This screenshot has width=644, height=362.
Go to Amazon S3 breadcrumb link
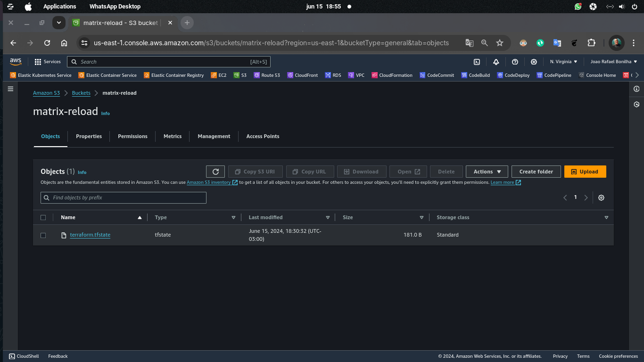point(46,93)
